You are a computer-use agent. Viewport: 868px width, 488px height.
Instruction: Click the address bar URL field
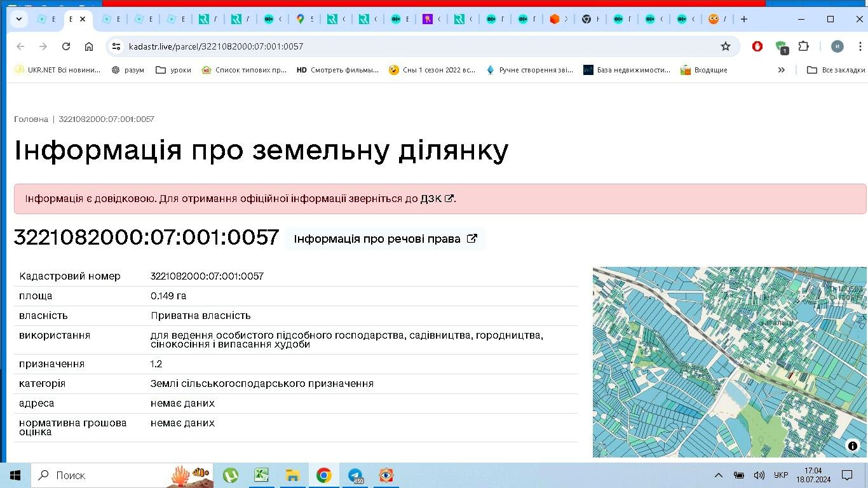coord(381,46)
